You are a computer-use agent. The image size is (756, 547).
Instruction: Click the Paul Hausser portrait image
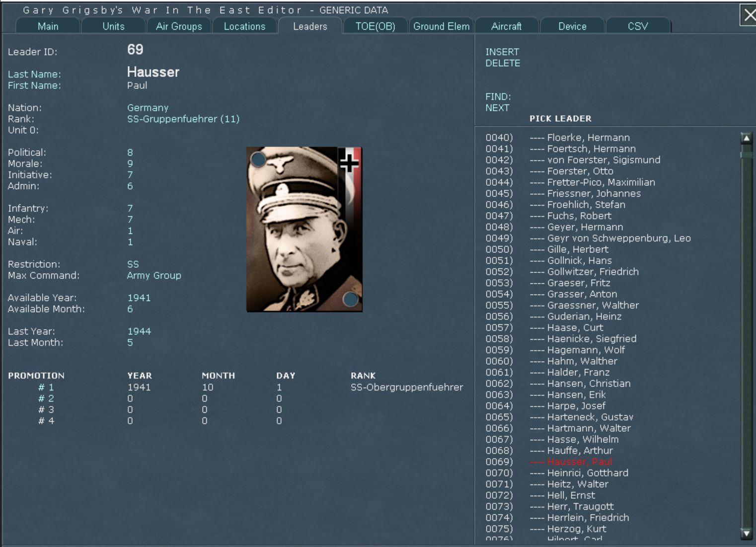click(x=304, y=229)
